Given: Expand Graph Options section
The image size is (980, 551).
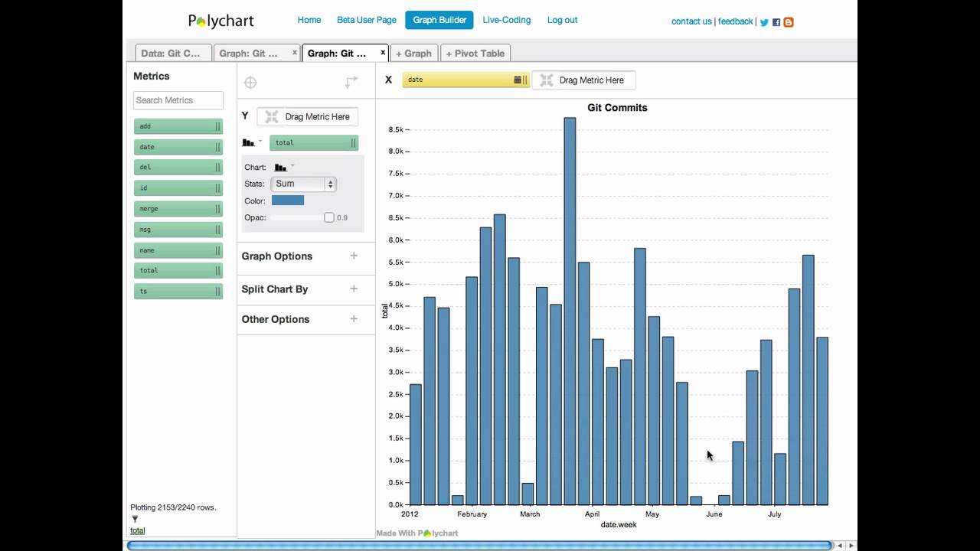Looking at the screenshot, I should coord(354,256).
